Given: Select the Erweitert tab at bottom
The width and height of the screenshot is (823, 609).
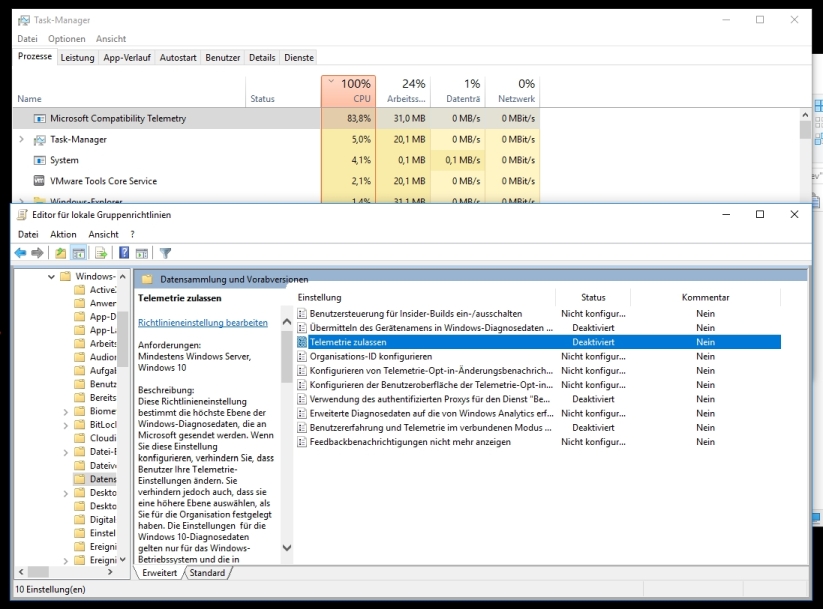Looking at the screenshot, I should (x=160, y=573).
